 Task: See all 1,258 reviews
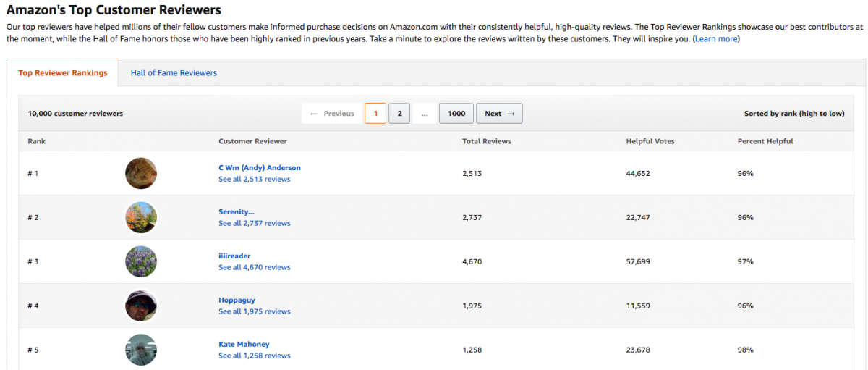point(255,356)
